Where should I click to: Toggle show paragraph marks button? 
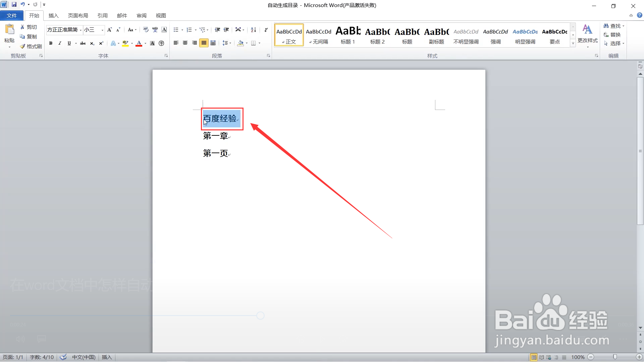(x=266, y=30)
